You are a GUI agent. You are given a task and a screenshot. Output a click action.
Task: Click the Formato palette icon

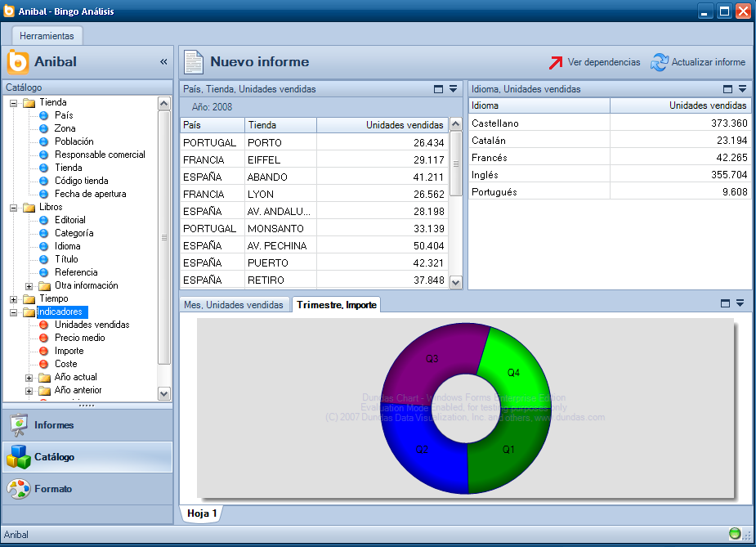tap(18, 489)
